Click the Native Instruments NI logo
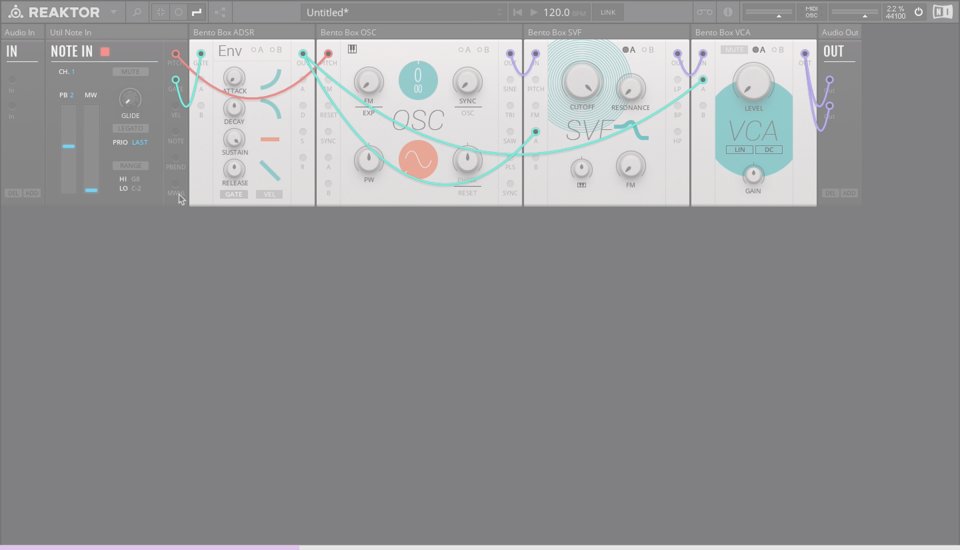 pyautogui.click(x=942, y=12)
